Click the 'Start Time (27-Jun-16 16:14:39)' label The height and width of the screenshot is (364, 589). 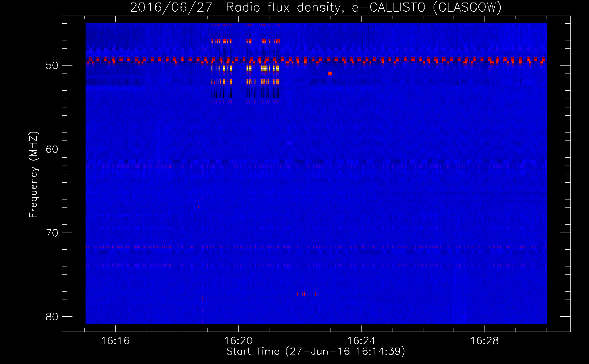pos(316,352)
